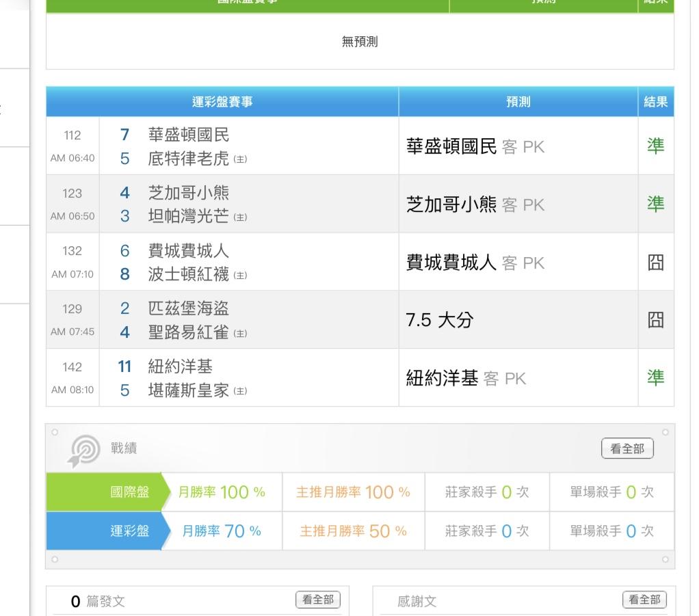Click 運彩盤 月勝率 70 % stat

(x=222, y=531)
